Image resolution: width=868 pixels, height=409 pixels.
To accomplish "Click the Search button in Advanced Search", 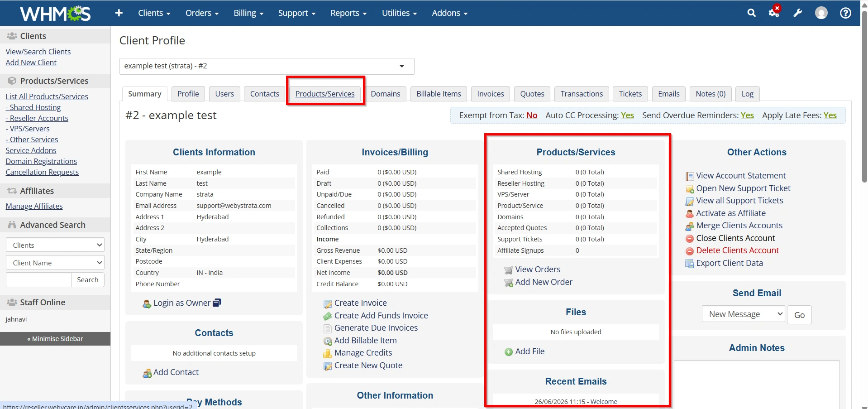I will (x=88, y=280).
